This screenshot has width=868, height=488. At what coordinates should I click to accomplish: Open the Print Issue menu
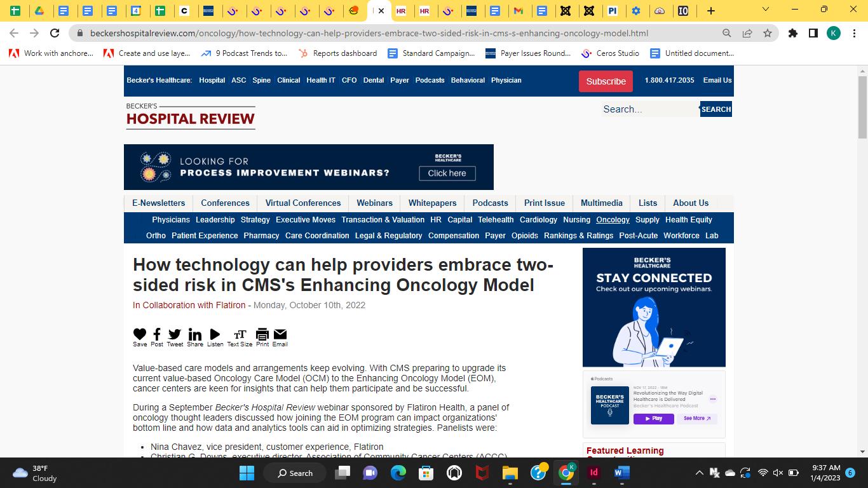coord(545,203)
